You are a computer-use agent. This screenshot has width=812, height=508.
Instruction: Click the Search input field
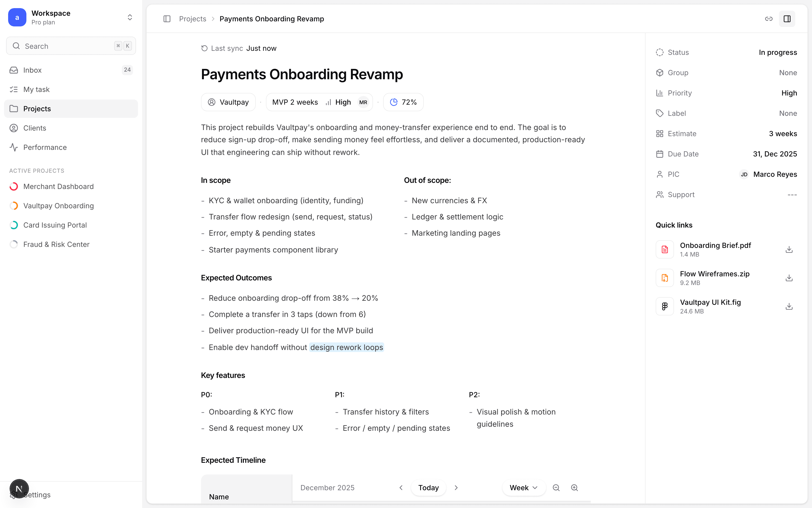[71, 46]
